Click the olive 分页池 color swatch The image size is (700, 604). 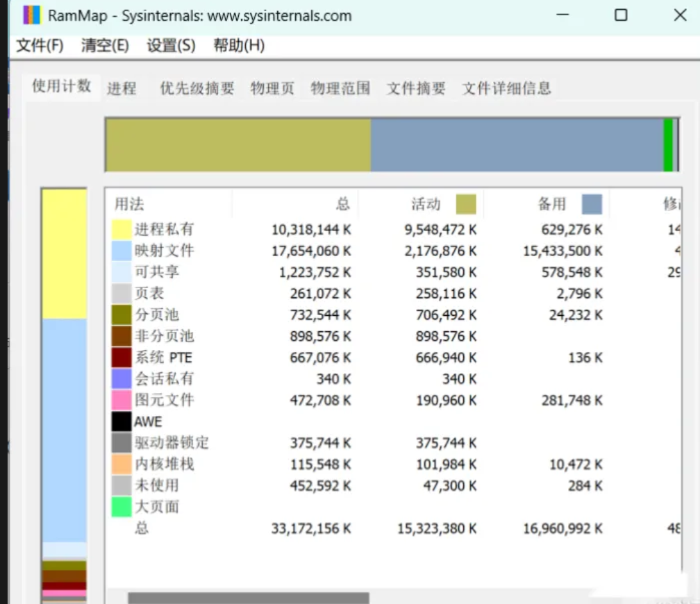tap(121, 315)
